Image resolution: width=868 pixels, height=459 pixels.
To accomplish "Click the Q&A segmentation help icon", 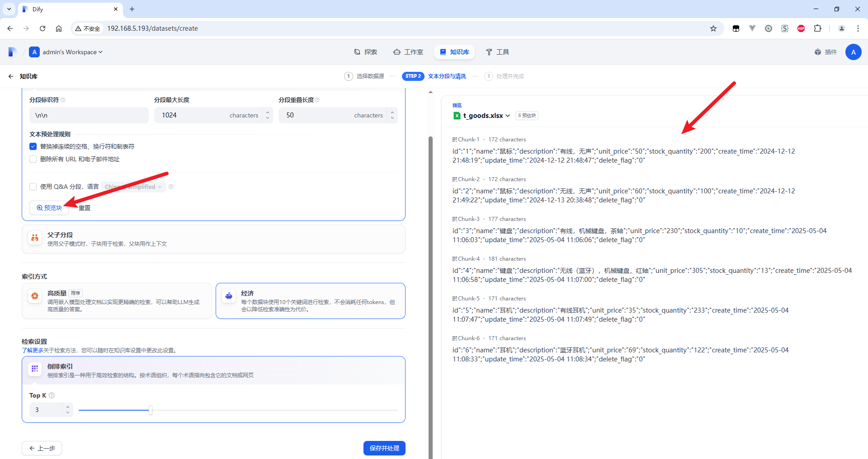I will tap(171, 187).
